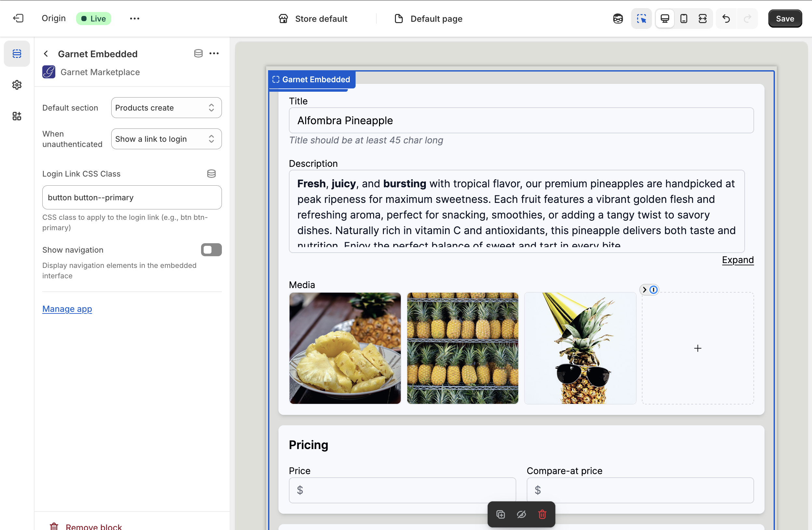Open the inspector pointer tool

(642, 19)
